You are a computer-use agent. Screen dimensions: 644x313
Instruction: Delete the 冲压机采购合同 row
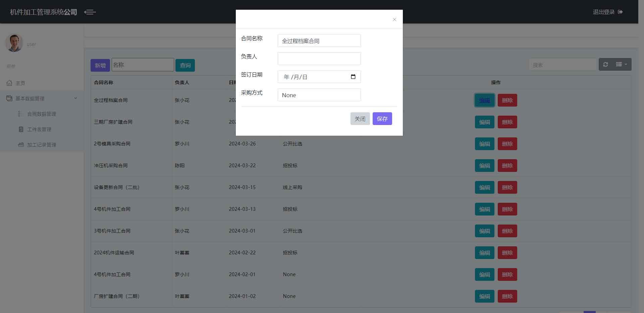(x=507, y=166)
